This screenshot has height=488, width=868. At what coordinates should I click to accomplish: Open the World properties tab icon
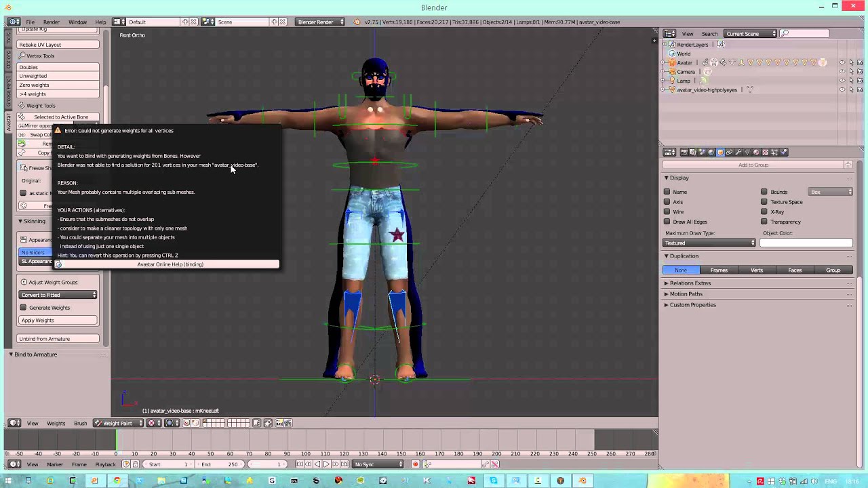(711, 152)
